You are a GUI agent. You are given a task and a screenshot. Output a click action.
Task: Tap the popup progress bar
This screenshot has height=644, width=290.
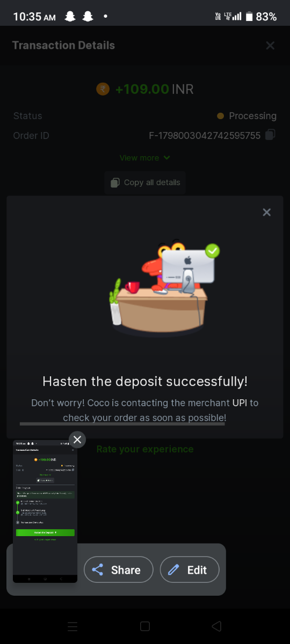122,424
